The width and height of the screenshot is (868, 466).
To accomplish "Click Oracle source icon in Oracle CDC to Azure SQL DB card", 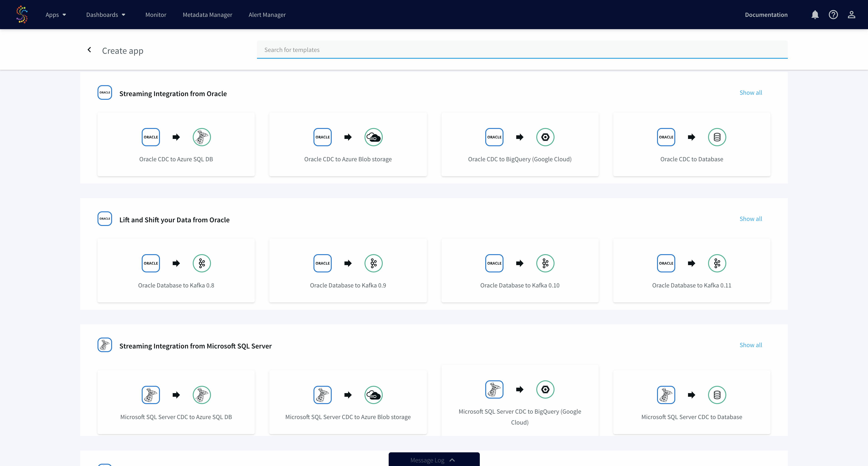I will tap(151, 137).
